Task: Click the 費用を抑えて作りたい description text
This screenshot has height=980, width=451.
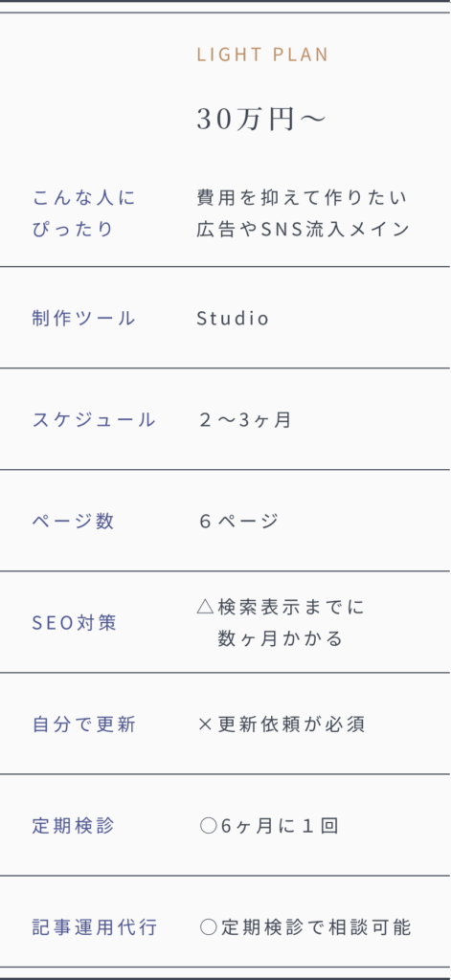Action: click(x=303, y=198)
